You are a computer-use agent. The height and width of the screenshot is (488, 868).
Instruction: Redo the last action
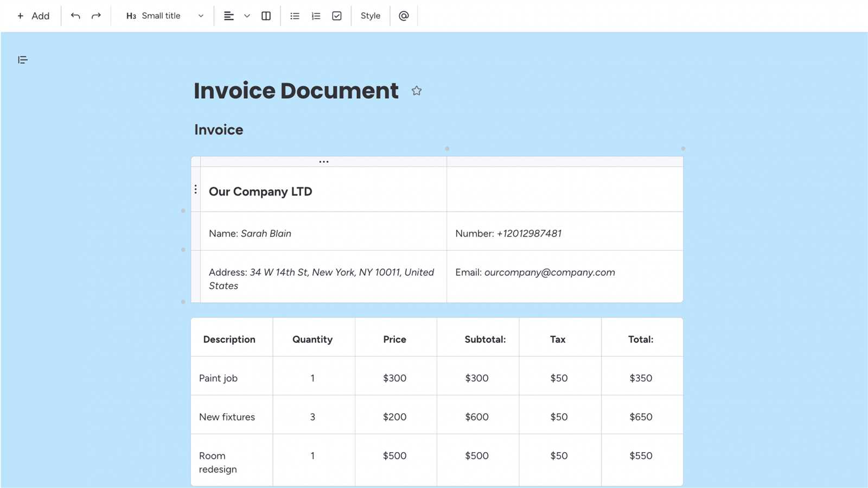pos(96,16)
